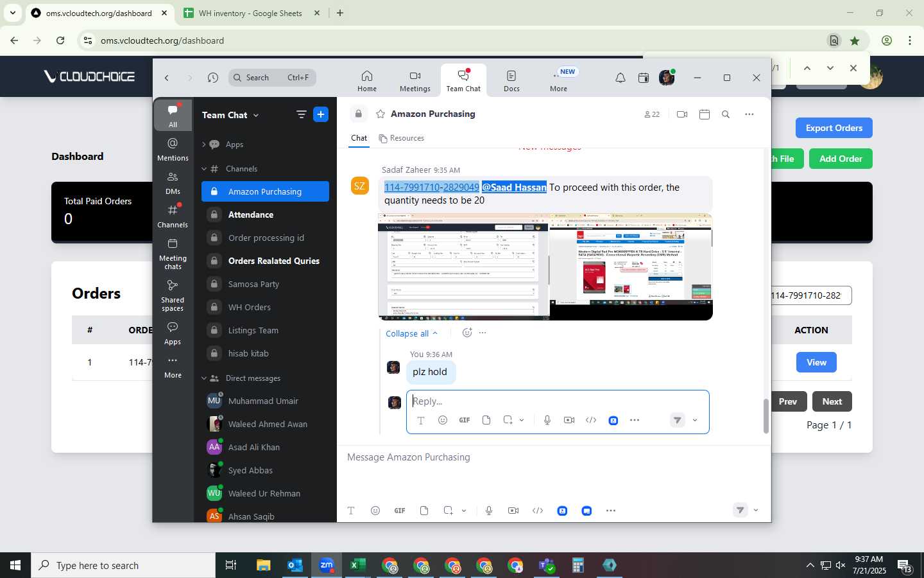The width and height of the screenshot is (924, 578).
Task: View the 22 channel members
Action: pyautogui.click(x=652, y=114)
